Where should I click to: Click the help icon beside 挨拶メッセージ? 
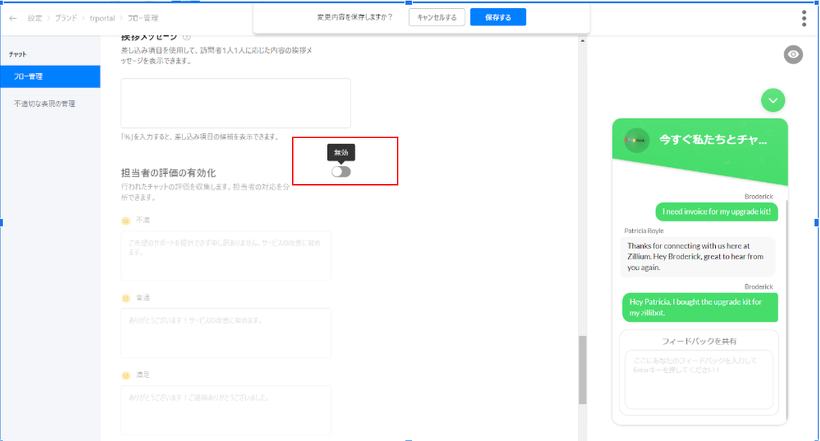[x=187, y=37]
